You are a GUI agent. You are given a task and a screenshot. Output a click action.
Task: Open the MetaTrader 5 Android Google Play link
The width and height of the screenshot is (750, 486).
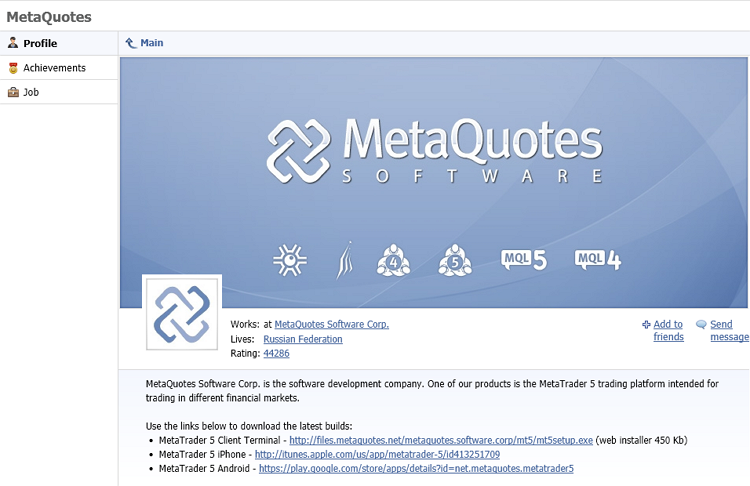pos(416,469)
